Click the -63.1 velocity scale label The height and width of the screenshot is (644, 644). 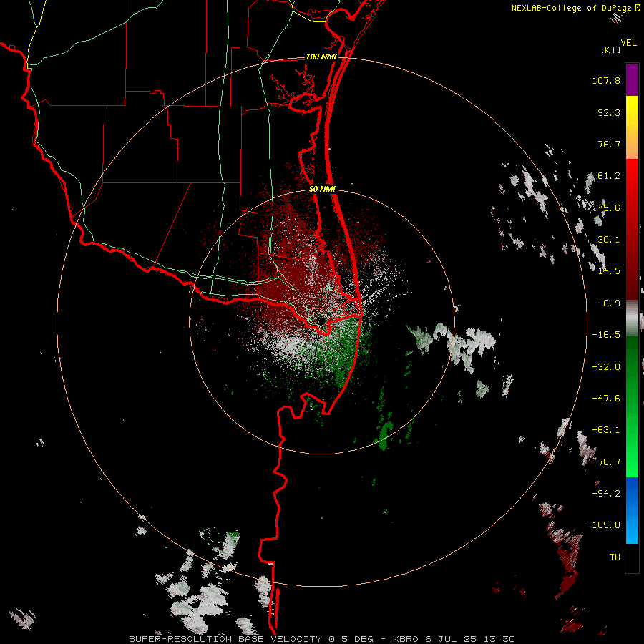(x=606, y=430)
